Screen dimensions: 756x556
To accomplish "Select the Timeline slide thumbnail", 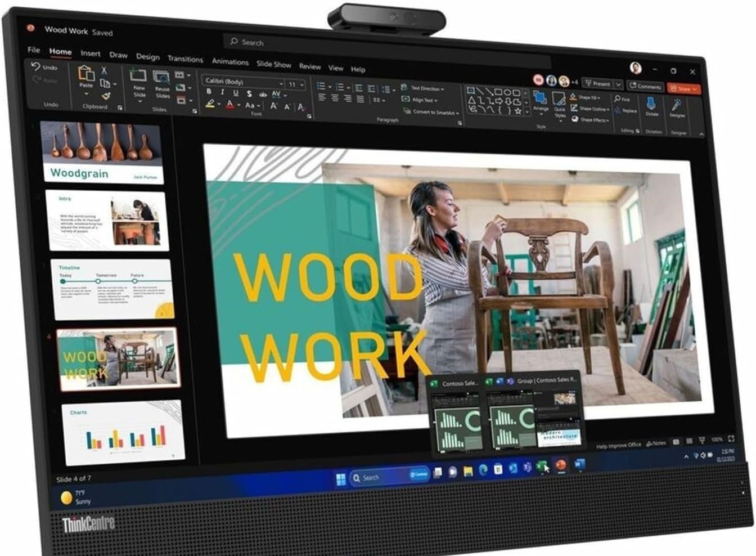I will tap(112, 289).
